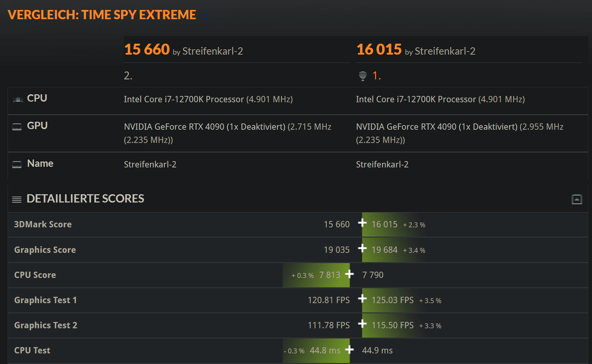Viewport: 592px width, 364px height.
Task: Click the icon beside the Name label
Action: click(17, 164)
